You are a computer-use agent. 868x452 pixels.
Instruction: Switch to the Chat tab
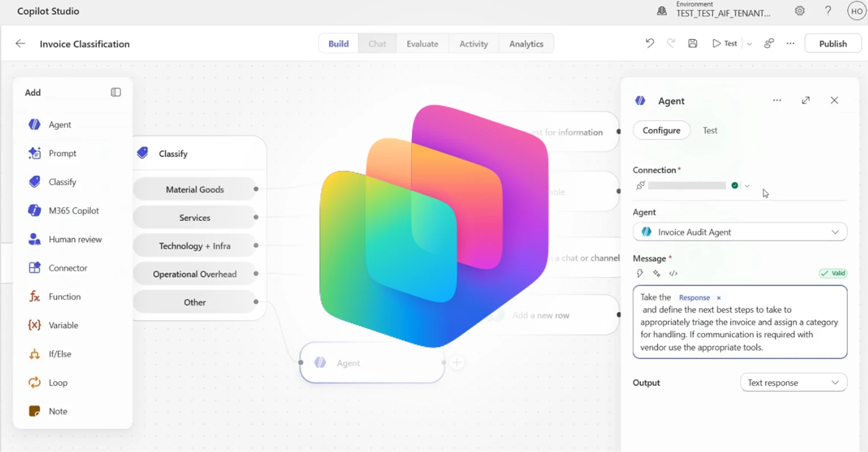[x=377, y=43]
